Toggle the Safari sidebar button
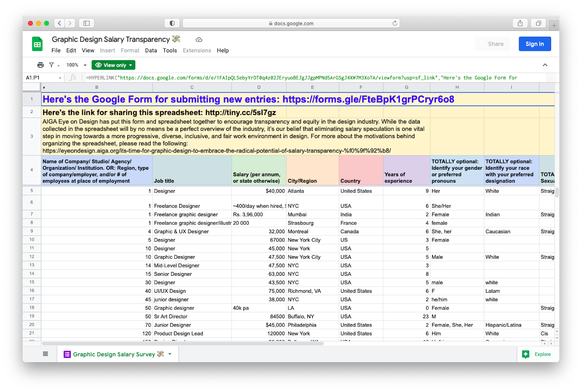Viewport: 582px width, 392px height. click(x=87, y=23)
